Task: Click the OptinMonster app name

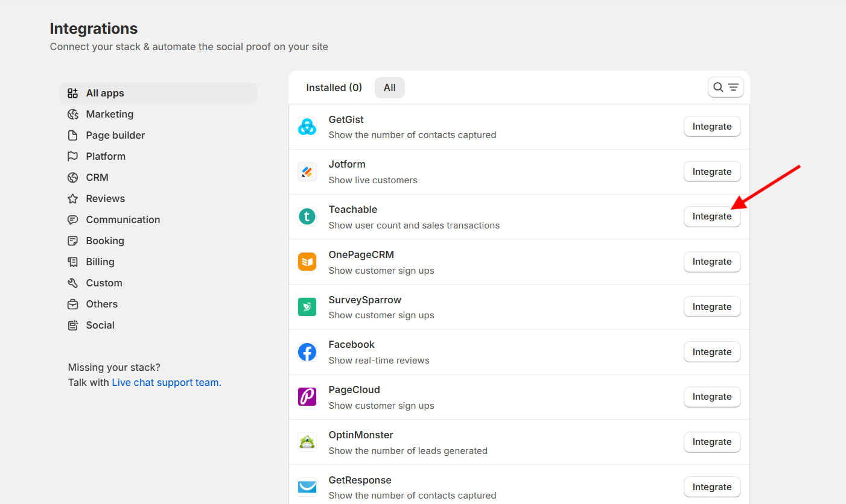Action: tap(361, 435)
